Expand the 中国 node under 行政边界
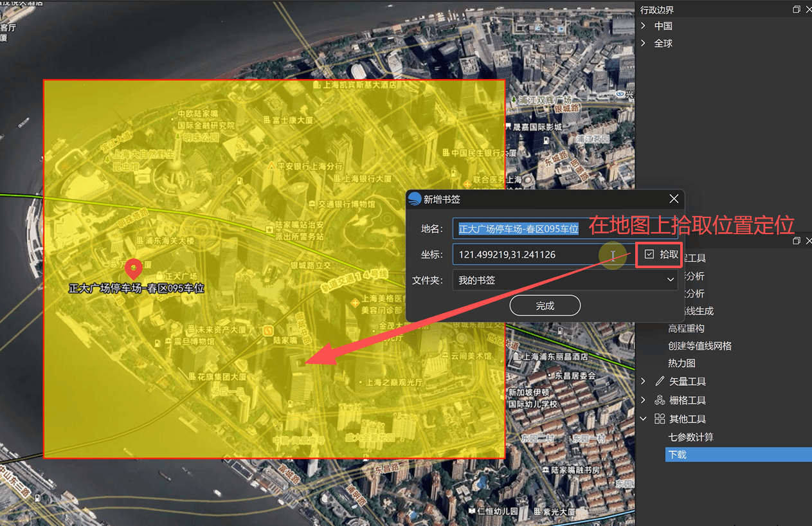This screenshot has height=526, width=812. click(644, 26)
